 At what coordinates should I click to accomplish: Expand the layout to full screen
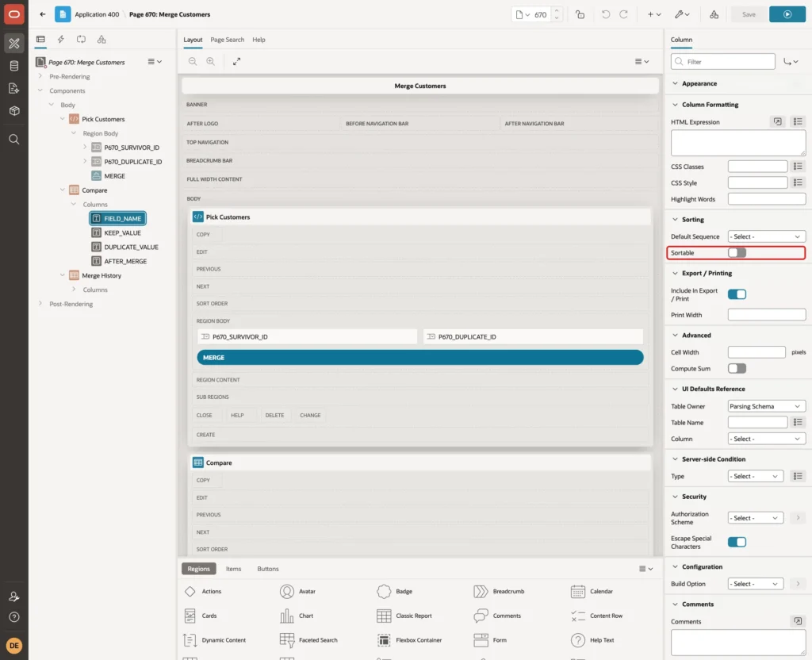(236, 61)
